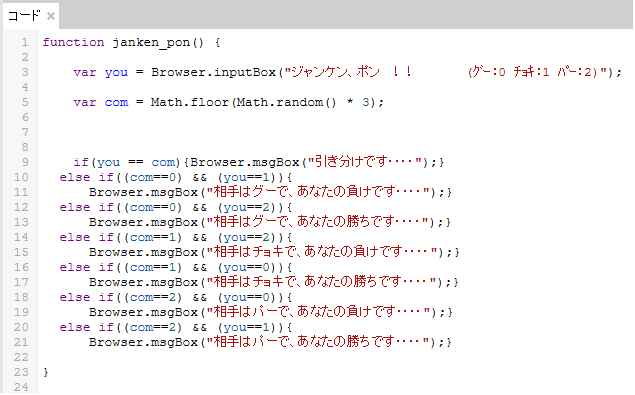Screen dimensions: 635x395
Task: Click Browser.msgBox on line 13
Action: point(143,222)
